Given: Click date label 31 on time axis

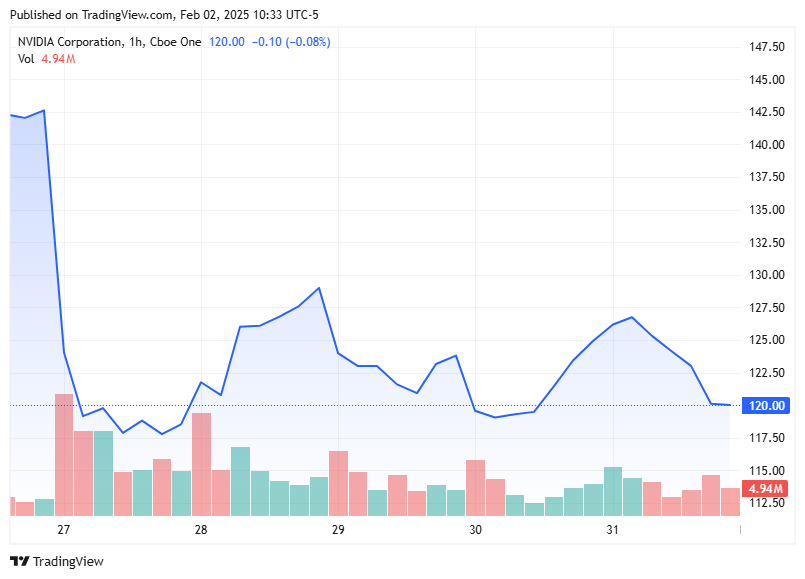Looking at the screenshot, I should coord(612,530).
